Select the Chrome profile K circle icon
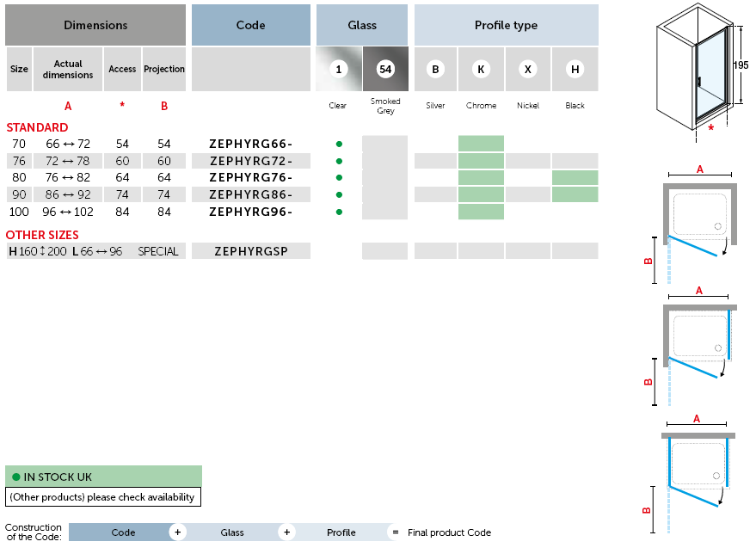Screen dimensions: 756x560 coord(481,69)
